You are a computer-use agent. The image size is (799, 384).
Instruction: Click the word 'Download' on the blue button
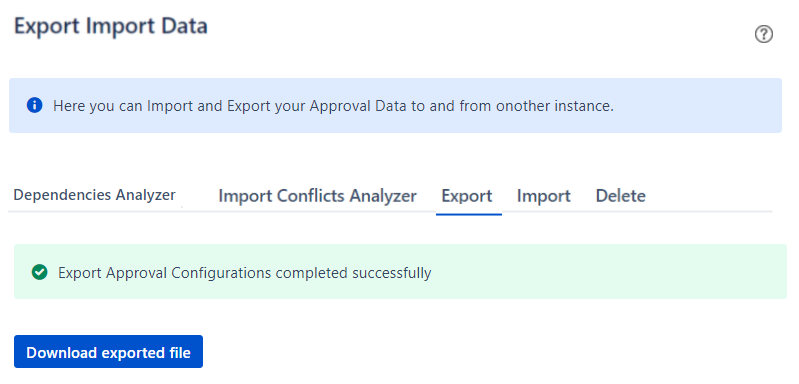pos(62,352)
